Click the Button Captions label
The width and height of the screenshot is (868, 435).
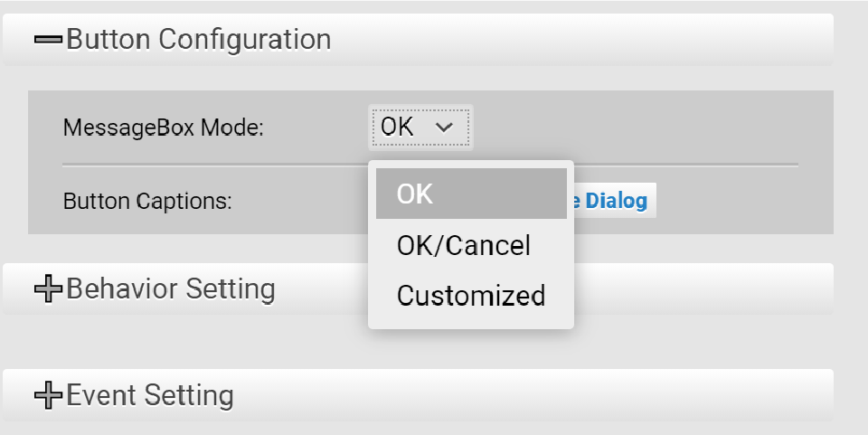147,201
